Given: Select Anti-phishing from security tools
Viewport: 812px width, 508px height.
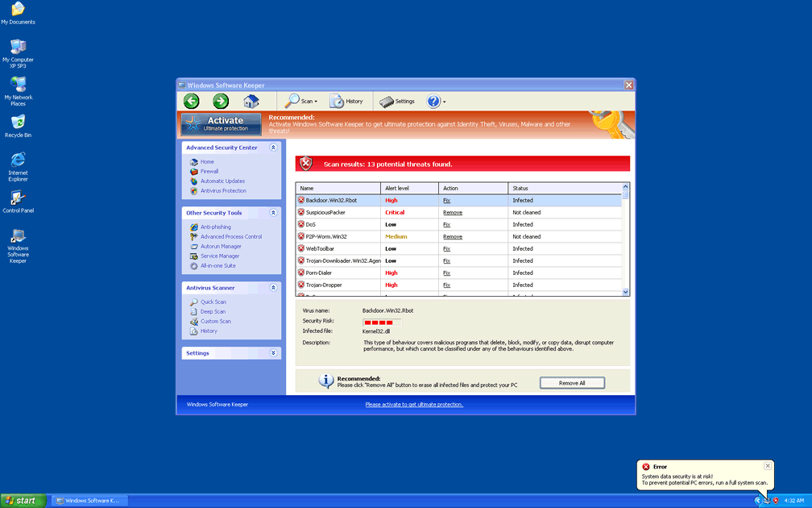Looking at the screenshot, I should click(x=215, y=227).
